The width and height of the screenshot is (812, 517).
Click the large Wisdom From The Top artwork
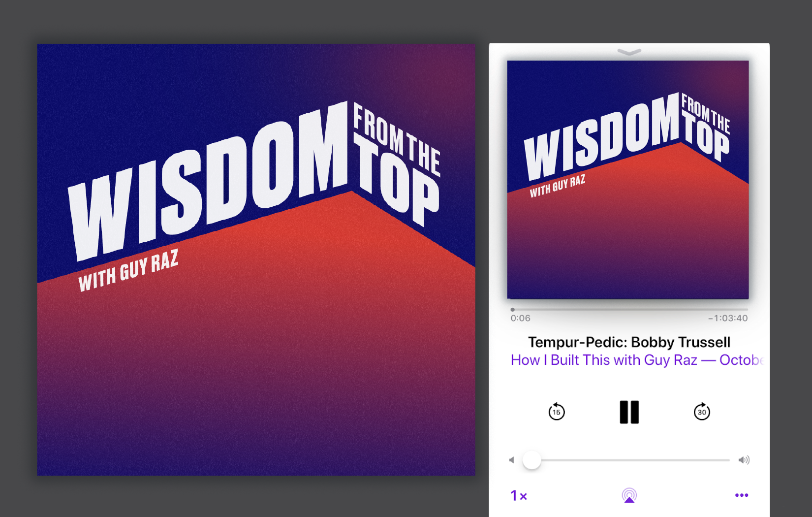point(256,259)
